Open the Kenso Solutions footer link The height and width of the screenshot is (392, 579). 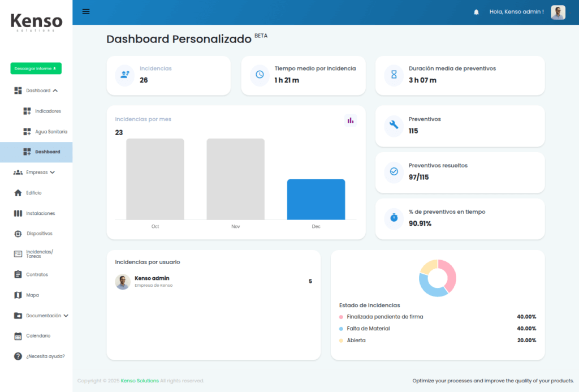point(140,381)
